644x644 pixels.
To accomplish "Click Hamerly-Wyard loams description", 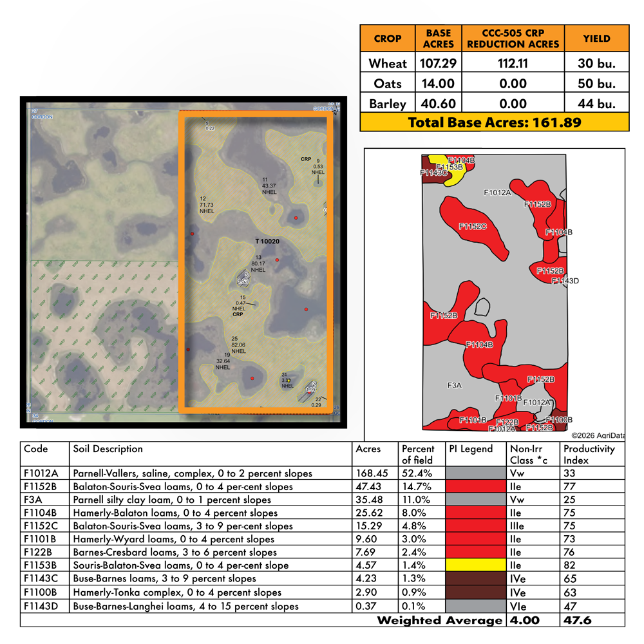I will [173, 539].
